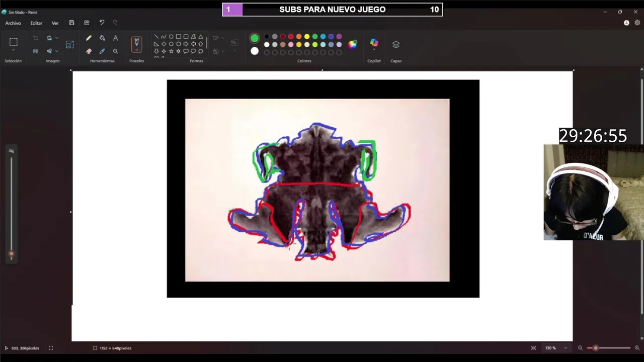
Task: Click the user account icon
Action: coord(626,23)
